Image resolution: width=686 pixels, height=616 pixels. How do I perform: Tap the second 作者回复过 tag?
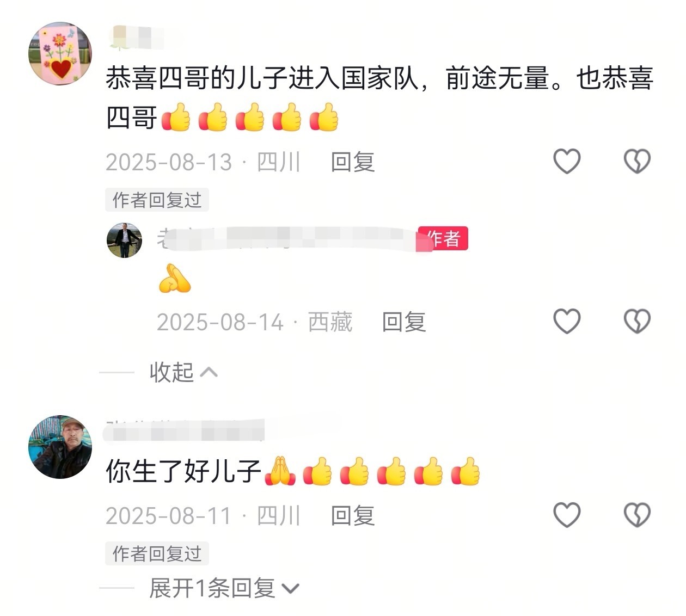click(x=157, y=554)
